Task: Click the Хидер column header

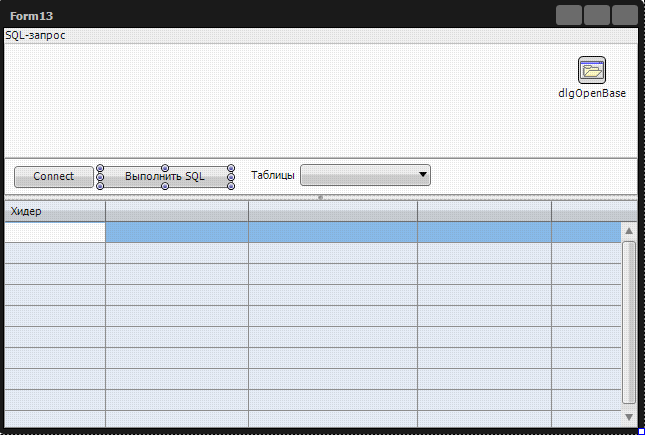Action: click(x=55, y=211)
